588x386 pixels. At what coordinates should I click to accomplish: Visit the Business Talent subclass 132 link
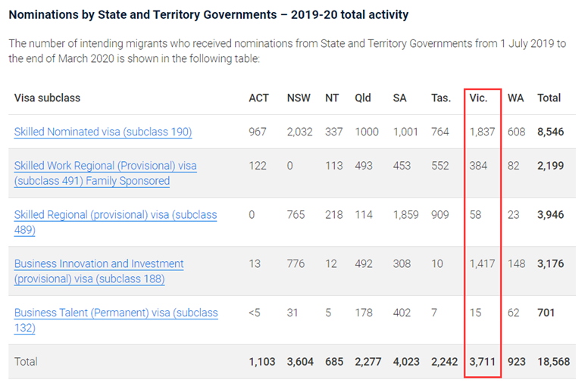click(x=115, y=320)
